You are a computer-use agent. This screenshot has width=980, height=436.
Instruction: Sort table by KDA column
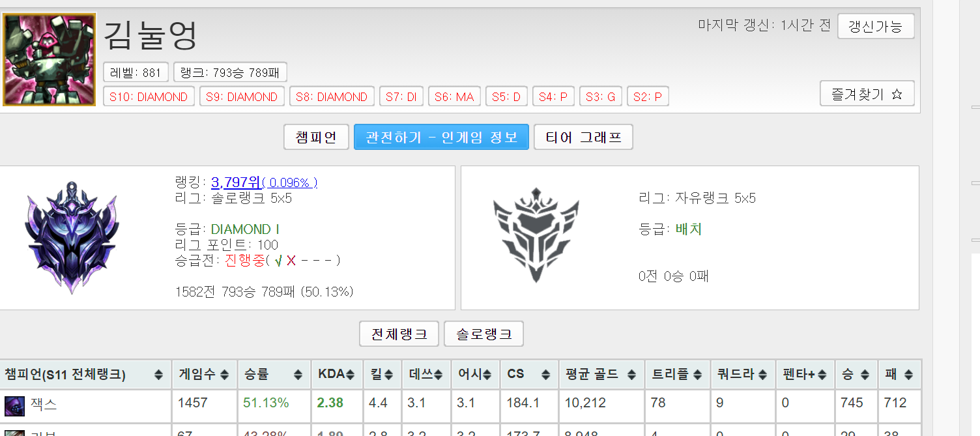tap(337, 375)
